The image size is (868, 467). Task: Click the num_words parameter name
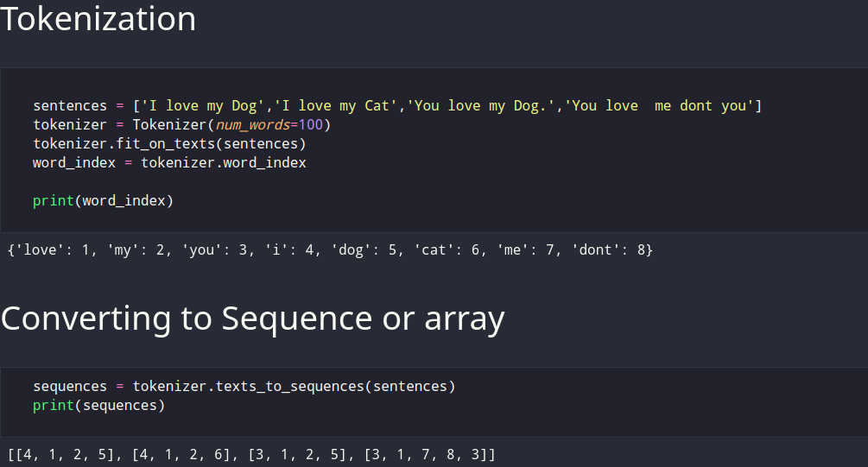(252, 124)
